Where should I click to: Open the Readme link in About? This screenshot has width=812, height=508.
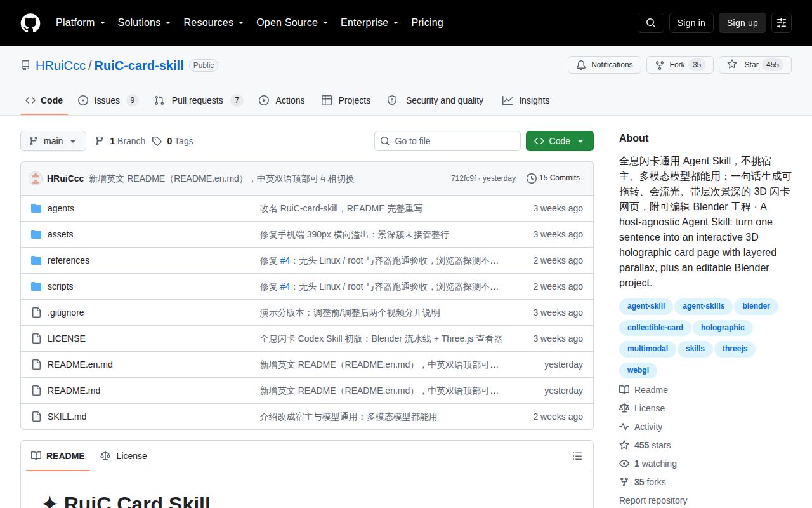tap(644, 390)
